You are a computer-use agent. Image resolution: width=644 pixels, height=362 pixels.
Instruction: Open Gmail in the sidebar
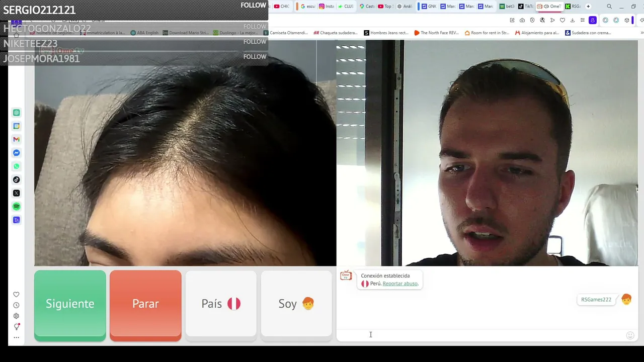[17, 139]
